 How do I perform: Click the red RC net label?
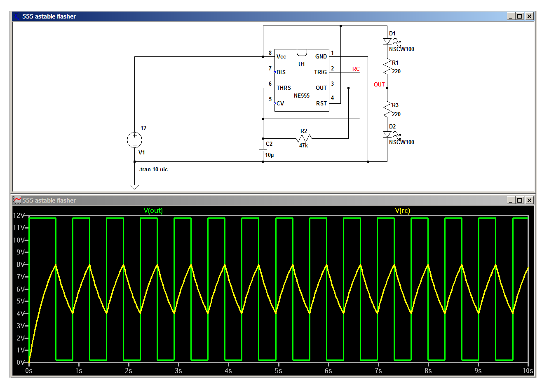click(x=356, y=69)
